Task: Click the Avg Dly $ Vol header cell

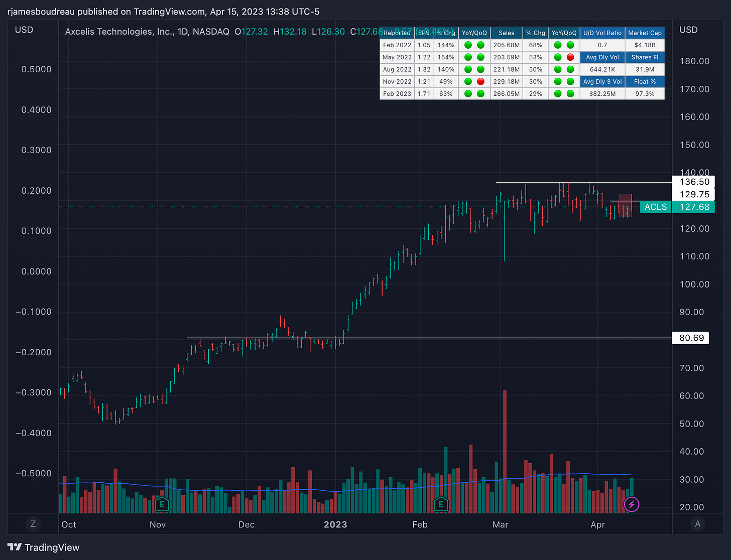Action: pos(602,81)
